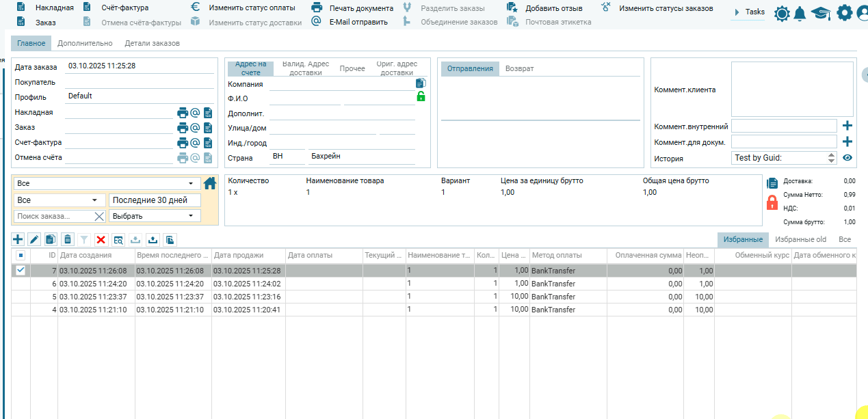Click the red X icon in the table toolbar

tap(101, 239)
